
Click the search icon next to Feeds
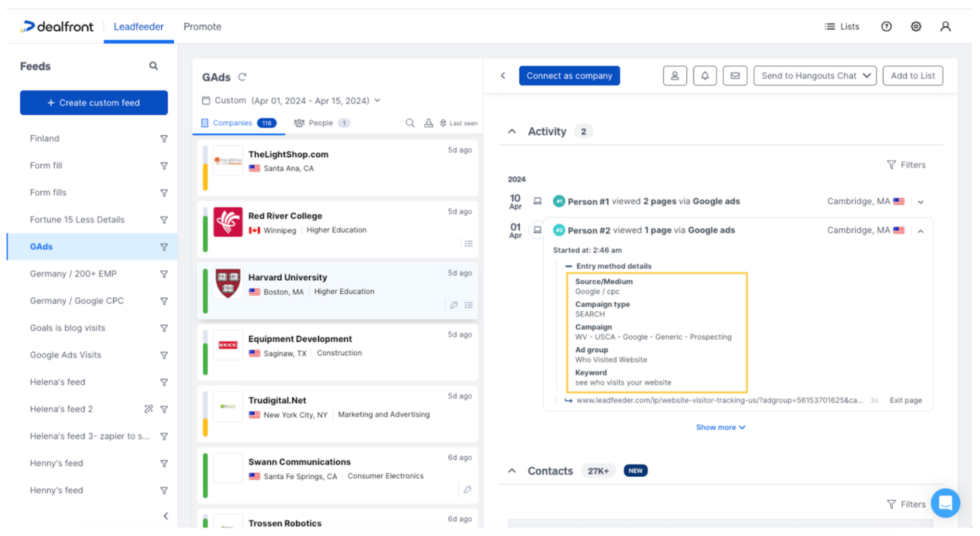153,66
